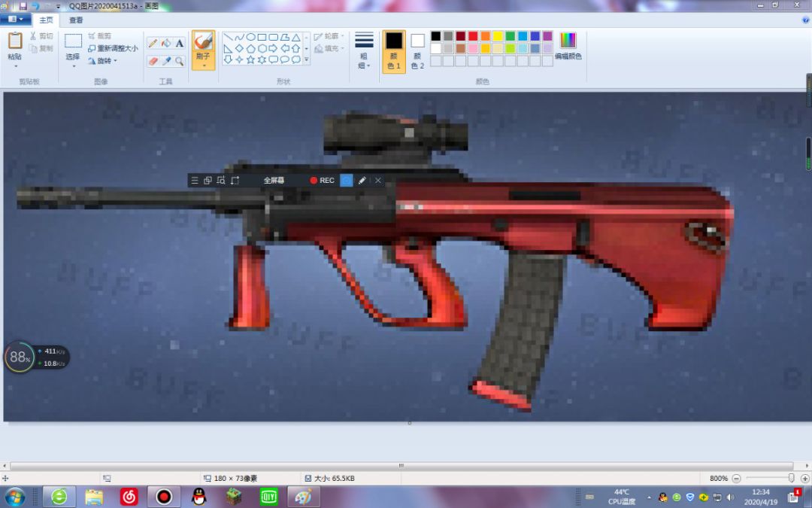Expand the Select (选择) dropdown arrow

(x=73, y=66)
